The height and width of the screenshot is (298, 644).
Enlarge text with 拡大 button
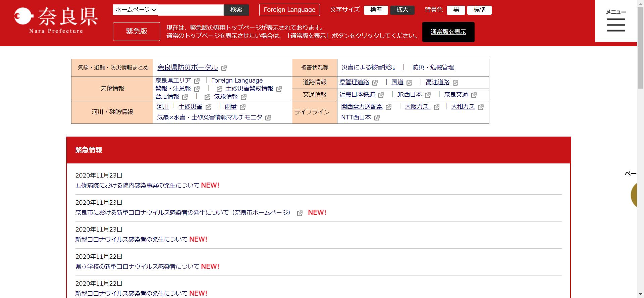[x=402, y=10]
